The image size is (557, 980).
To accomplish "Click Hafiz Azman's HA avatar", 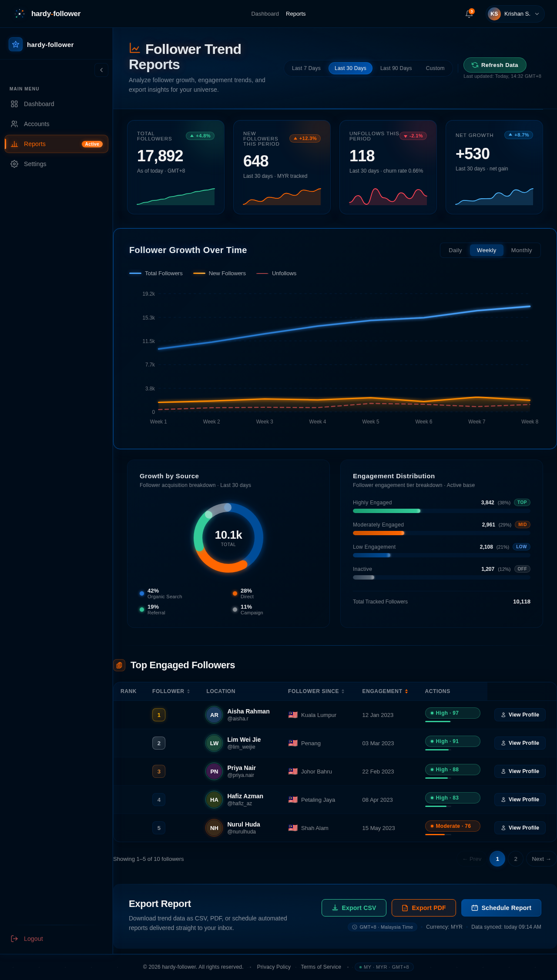I will (214, 800).
